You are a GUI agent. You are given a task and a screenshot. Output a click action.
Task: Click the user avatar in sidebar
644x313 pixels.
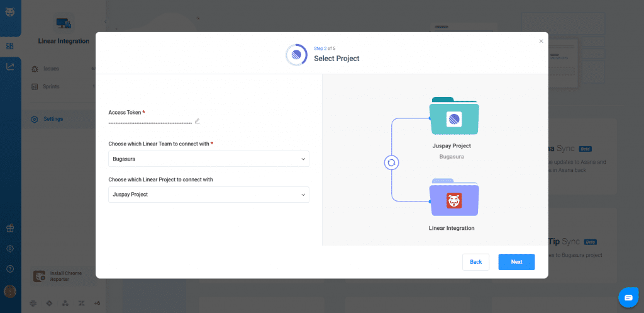tap(10, 291)
